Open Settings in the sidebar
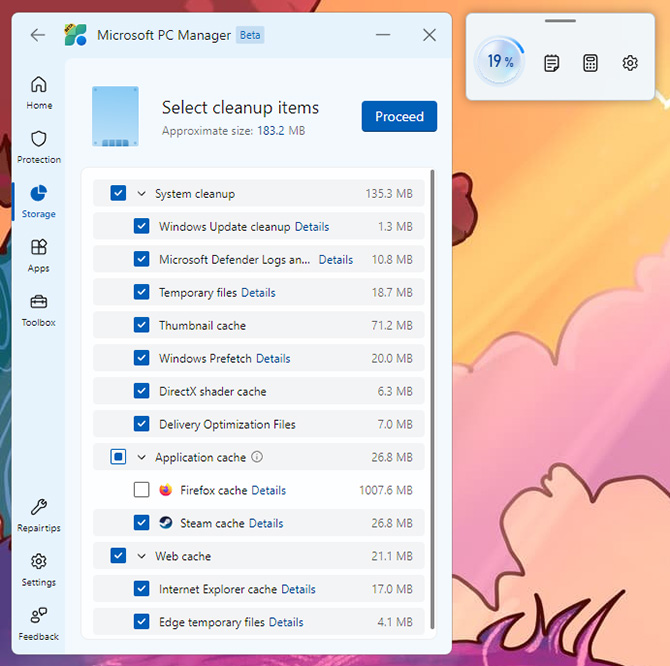This screenshot has height=666, width=670. click(x=39, y=570)
